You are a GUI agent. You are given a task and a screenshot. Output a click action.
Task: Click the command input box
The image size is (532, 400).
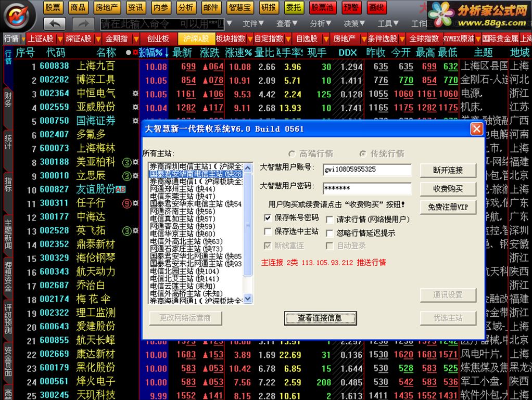point(162,24)
